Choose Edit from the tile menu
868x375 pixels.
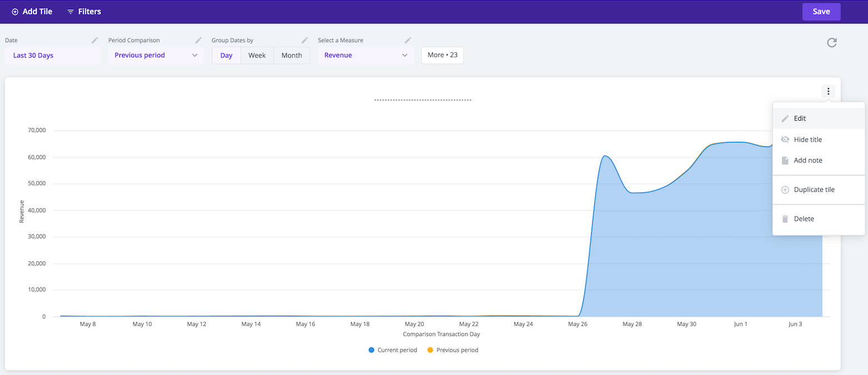[800, 119]
